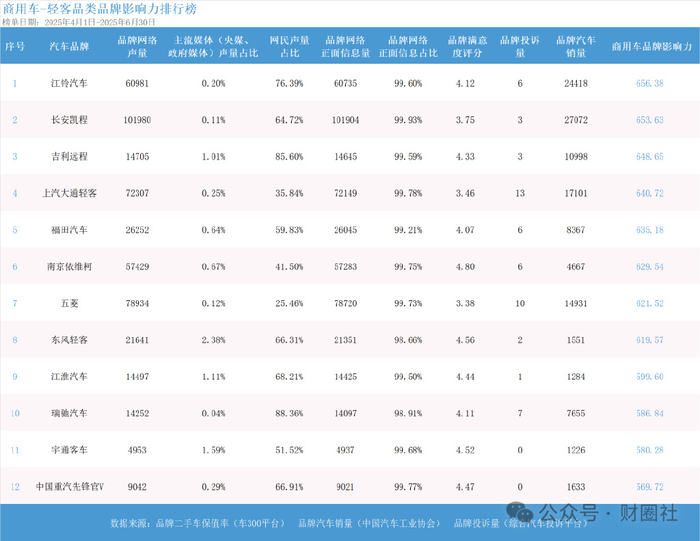Click netizen share value 88.36%
The width and height of the screenshot is (700, 541).
point(289,413)
